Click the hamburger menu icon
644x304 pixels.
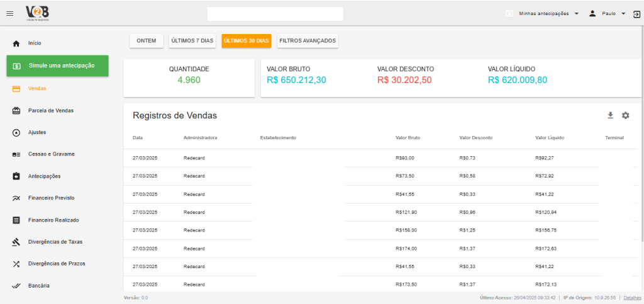[9, 14]
